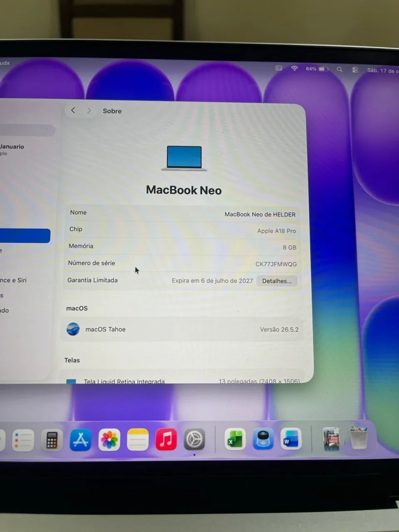Open the downloads stack in Dock

pos(331,439)
